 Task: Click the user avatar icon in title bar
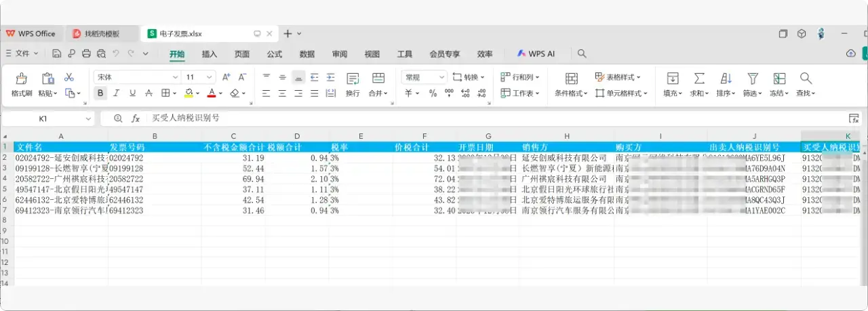[821, 33]
